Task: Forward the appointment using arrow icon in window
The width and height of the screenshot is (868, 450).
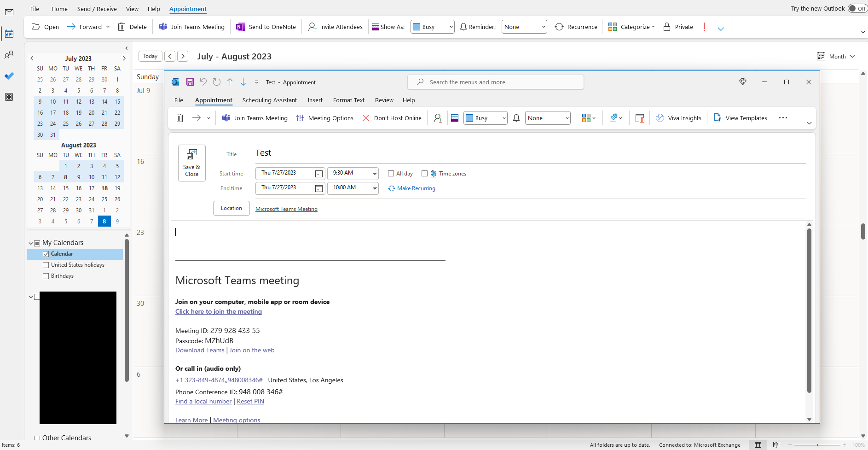Action: (x=197, y=118)
